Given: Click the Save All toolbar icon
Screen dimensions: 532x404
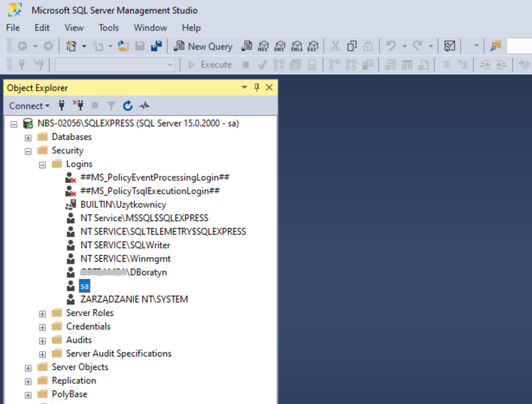Looking at the screenshot, I should coord(156,46).
